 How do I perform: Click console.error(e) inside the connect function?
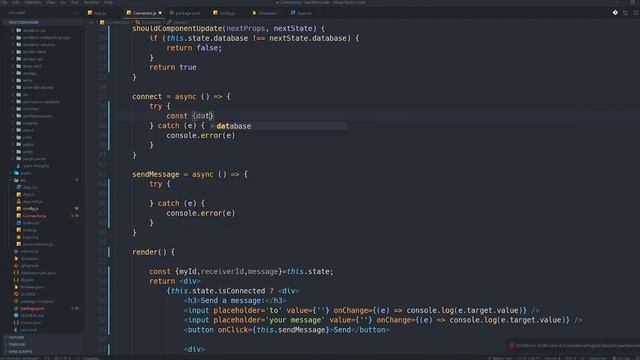[x=200, y=136]
